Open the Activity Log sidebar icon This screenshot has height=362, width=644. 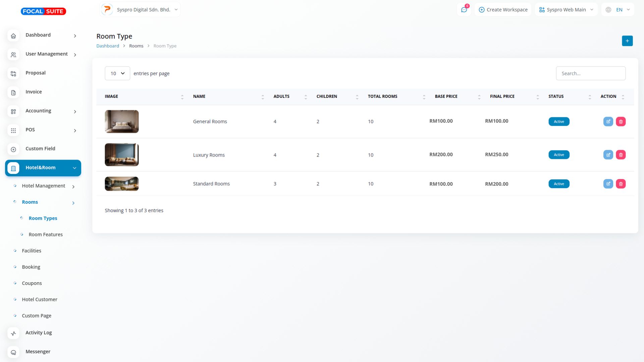pos(13,333)
